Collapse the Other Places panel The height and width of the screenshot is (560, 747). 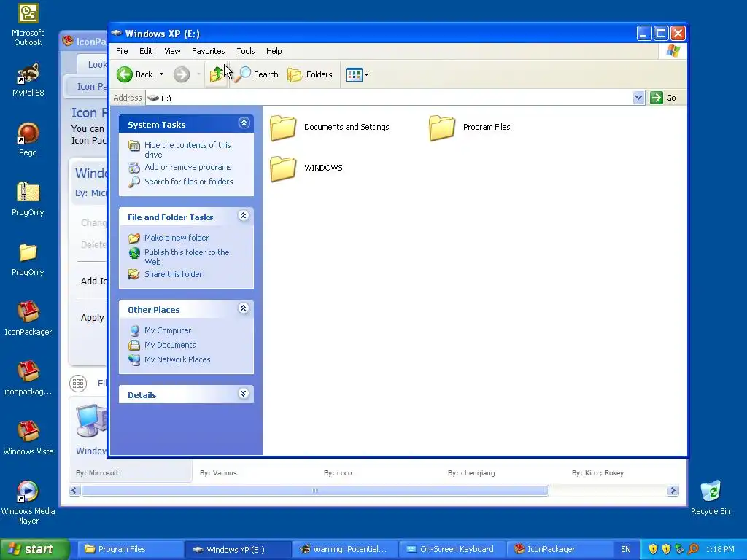(244, 308)
